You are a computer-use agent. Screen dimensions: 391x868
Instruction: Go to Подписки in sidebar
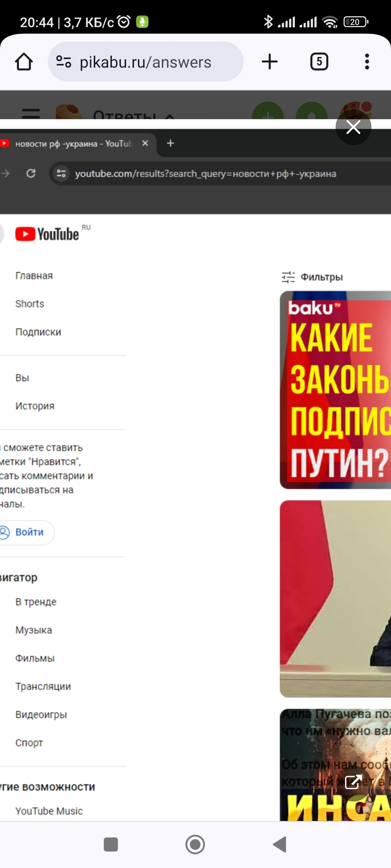pyautogui.click(x=38, y=332)
